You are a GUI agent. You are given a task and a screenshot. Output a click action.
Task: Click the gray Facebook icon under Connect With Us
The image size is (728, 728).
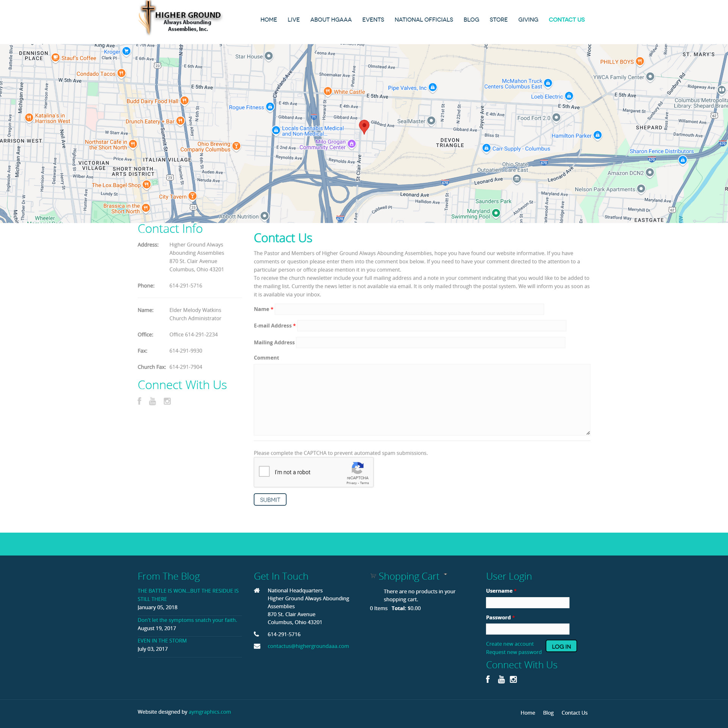pyautogui.click(x=140, y=401)
